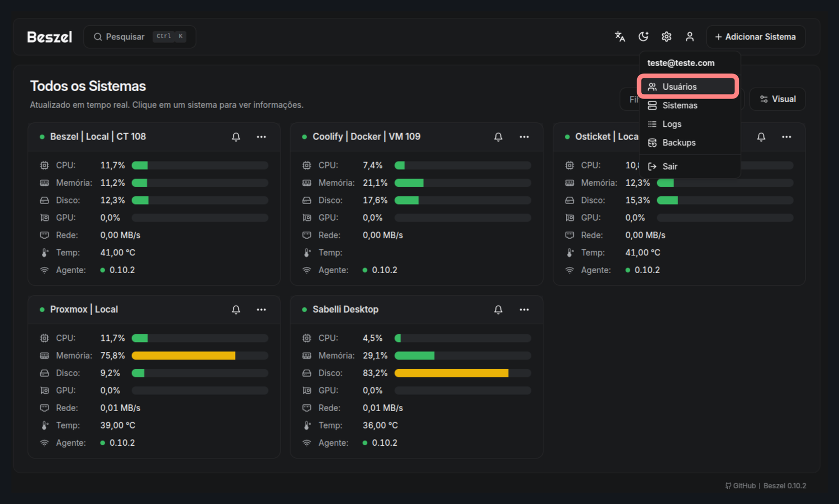This screenshot has height=504, width=839.
Task: Toggle dark mode with moon icon
Action: pos(643,37)
